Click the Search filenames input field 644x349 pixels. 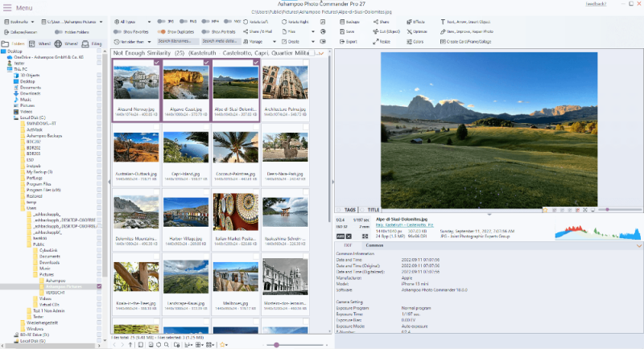178,42
